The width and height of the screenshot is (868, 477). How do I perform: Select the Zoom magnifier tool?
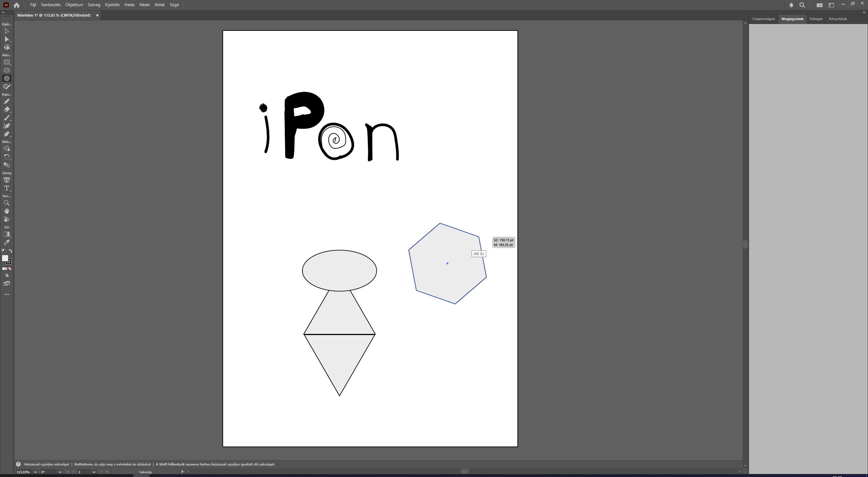click(x=6, y=203)
